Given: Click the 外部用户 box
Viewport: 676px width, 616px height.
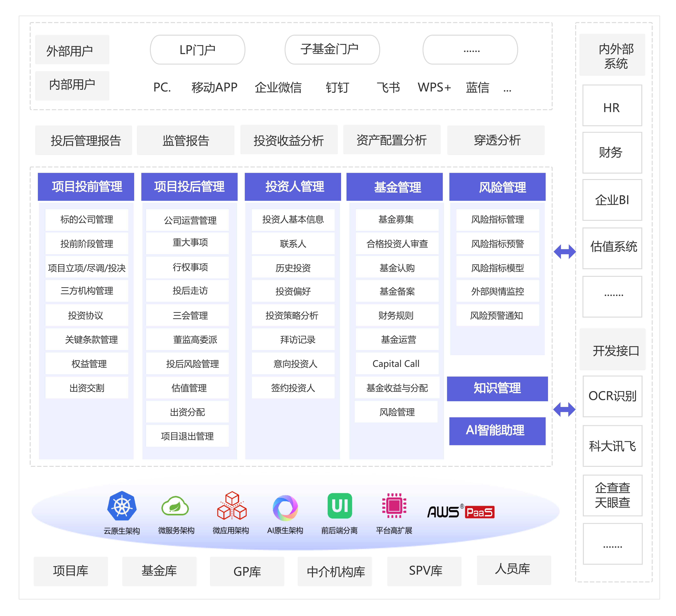Looking at the screenshot, I should [72, 50].
